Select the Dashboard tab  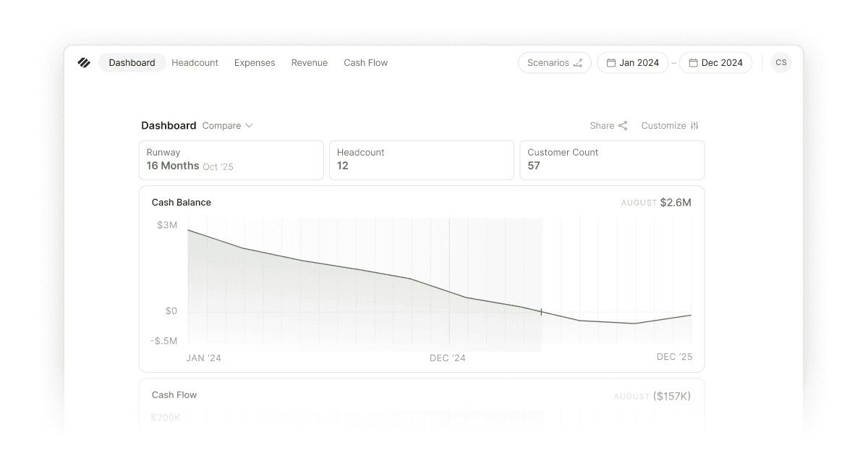132,63
